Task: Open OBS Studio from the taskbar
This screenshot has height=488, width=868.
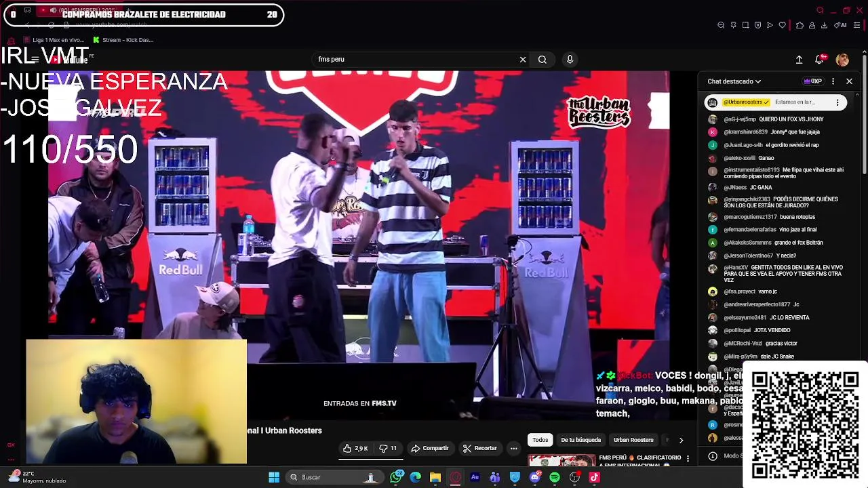Action: point(574,477)
